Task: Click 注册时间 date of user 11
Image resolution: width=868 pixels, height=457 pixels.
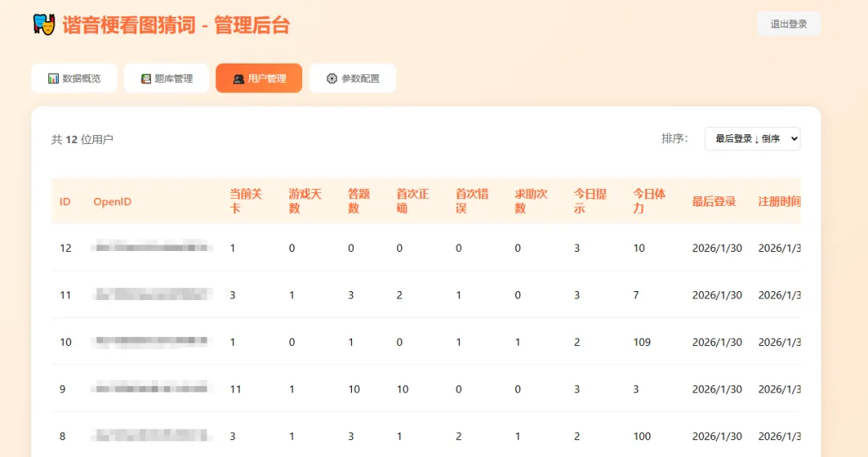Action: (x=779, y=295)
